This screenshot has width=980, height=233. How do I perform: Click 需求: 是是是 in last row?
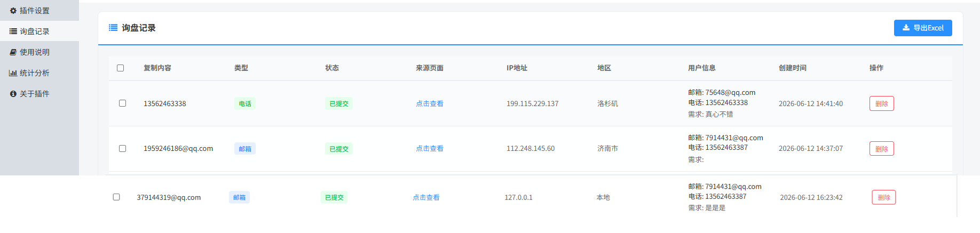[707, 208]
